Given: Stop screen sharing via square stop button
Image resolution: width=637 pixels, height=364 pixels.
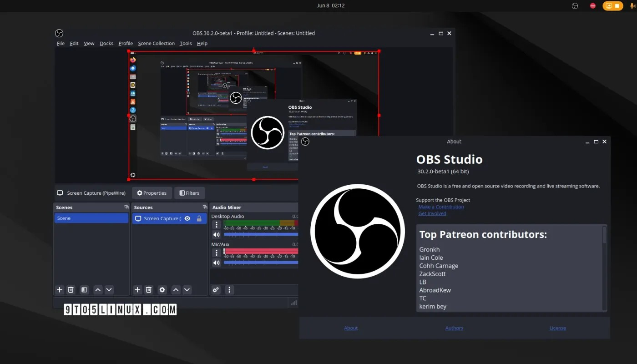Looking at the screenshot, I should [617, 6].
